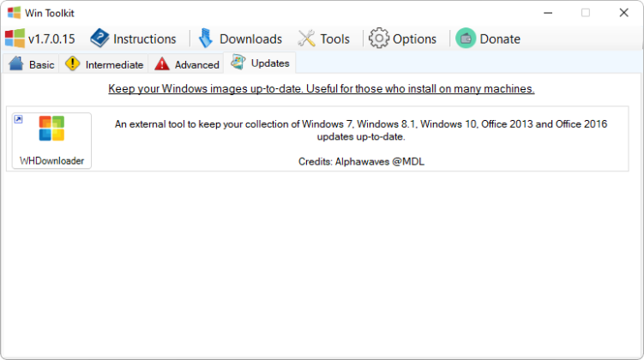Minimize the Win Toolkit window
The image size is (644, 360).
[x=548, y=13]
